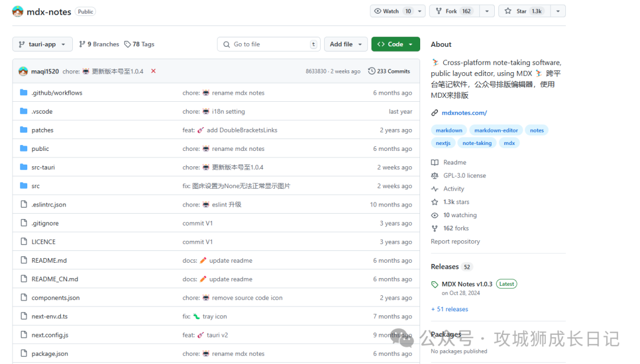Screen dimensions: 640x364
Task: Click the public folder icon
Action: click(24, 149)
